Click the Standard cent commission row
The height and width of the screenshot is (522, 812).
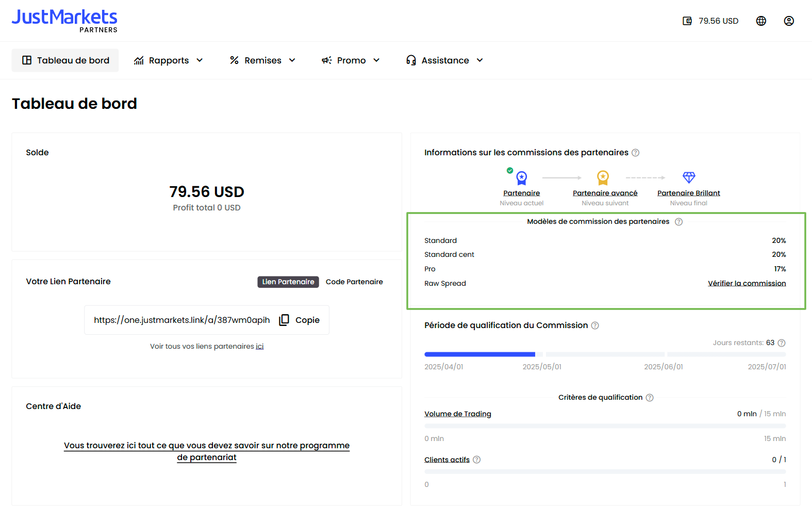pos(605,254)
